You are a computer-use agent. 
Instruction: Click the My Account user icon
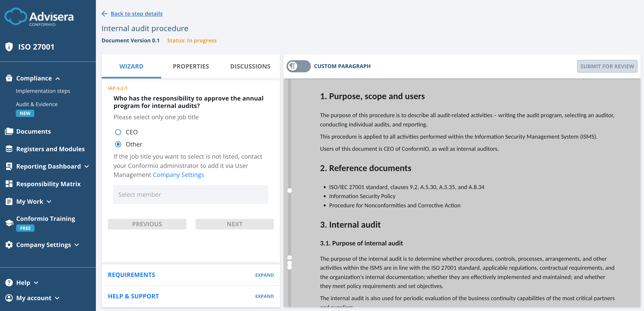(x=9, y=298)
